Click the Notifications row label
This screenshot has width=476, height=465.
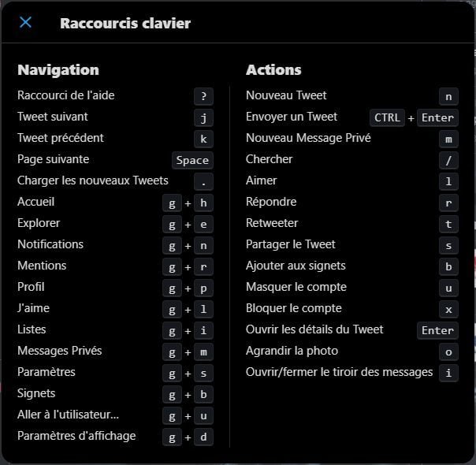coord(50,244)
